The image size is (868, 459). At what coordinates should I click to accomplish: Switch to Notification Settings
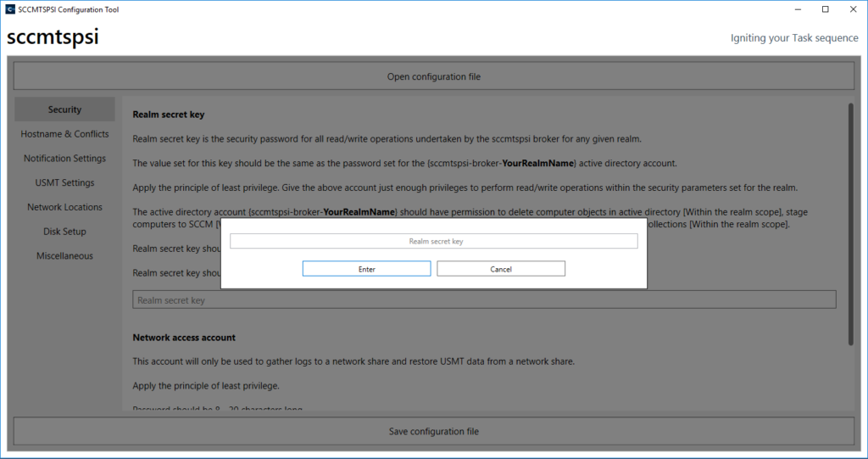[x=64, y=159]
